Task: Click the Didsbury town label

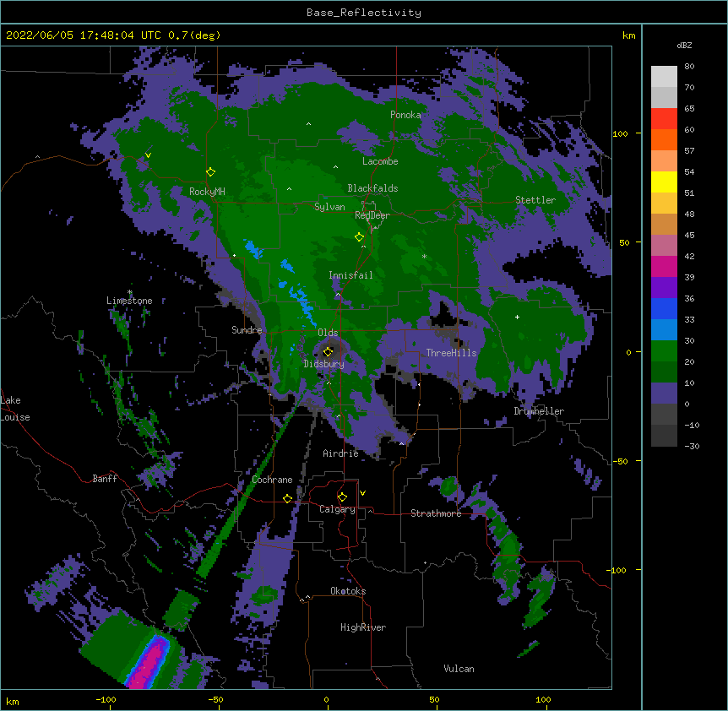Action: [x=324, y=364]
